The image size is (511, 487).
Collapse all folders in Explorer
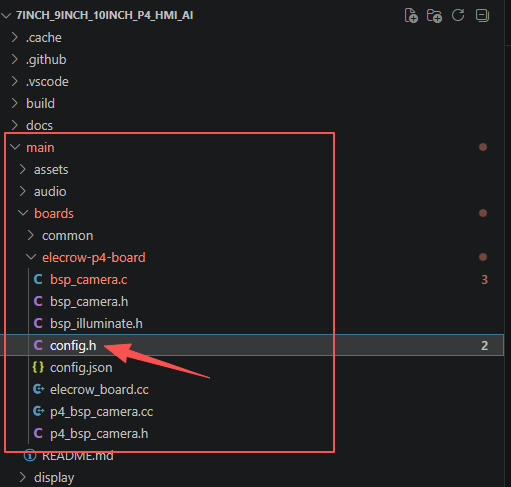click(482, 15)
